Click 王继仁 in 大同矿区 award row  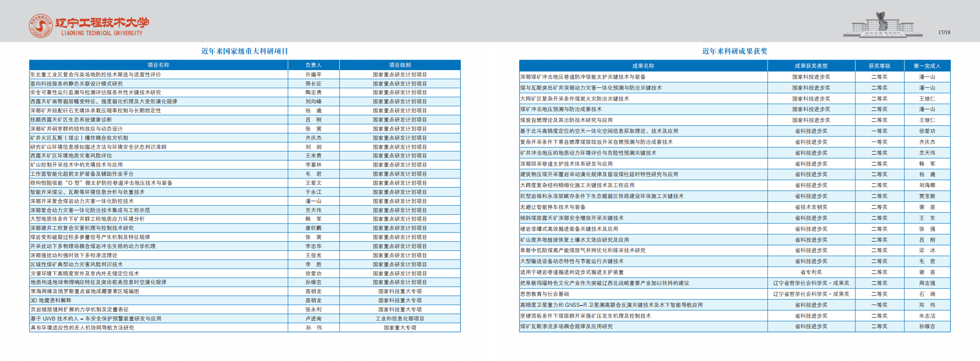[x=927, y=99]
